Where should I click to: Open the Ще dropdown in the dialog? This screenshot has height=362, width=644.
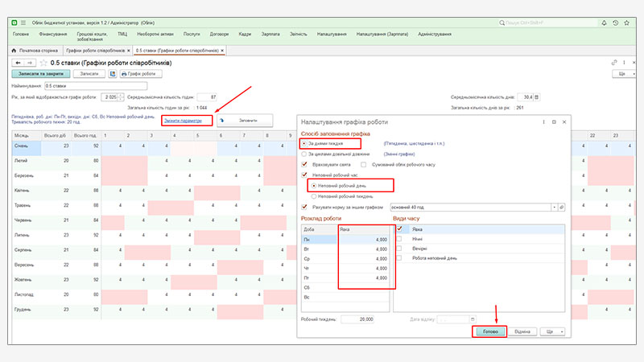(x=552, y=331)
